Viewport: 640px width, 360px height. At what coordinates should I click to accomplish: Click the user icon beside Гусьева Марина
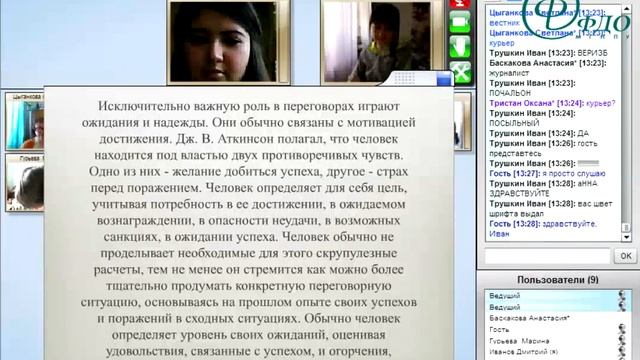pos(622,340)
